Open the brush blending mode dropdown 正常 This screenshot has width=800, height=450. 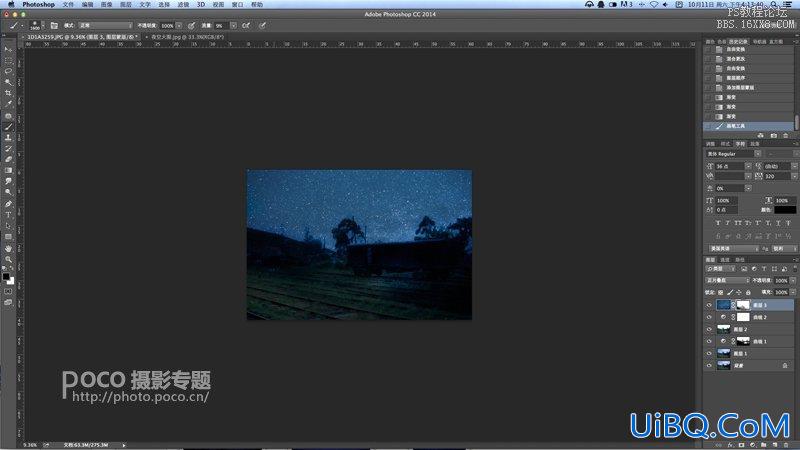click(106, 25)
